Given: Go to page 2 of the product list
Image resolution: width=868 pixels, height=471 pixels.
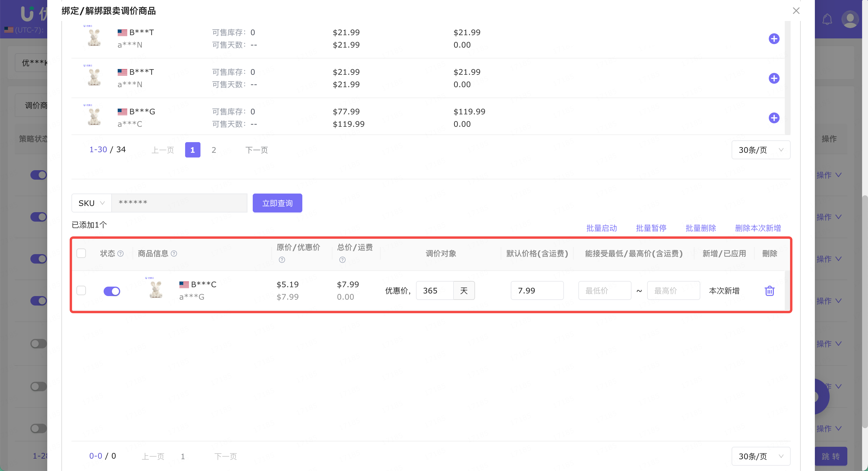Looking at the screenshot, I should click(x=214, y=150).
